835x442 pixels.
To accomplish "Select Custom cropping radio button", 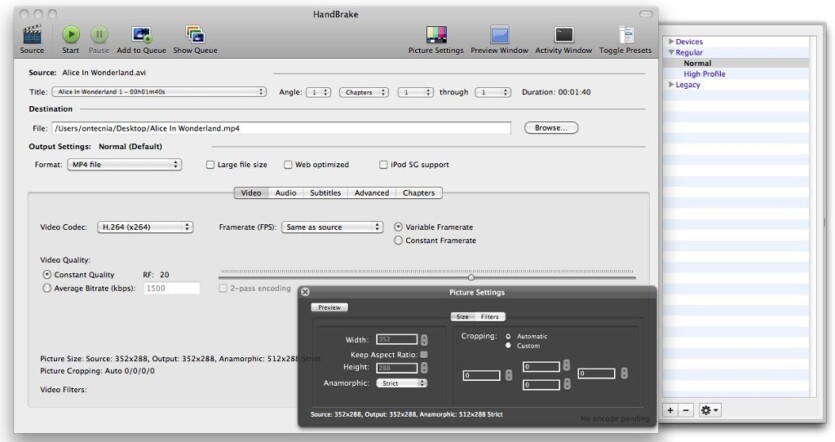I will pyautogui.click(x=508, y=346).
